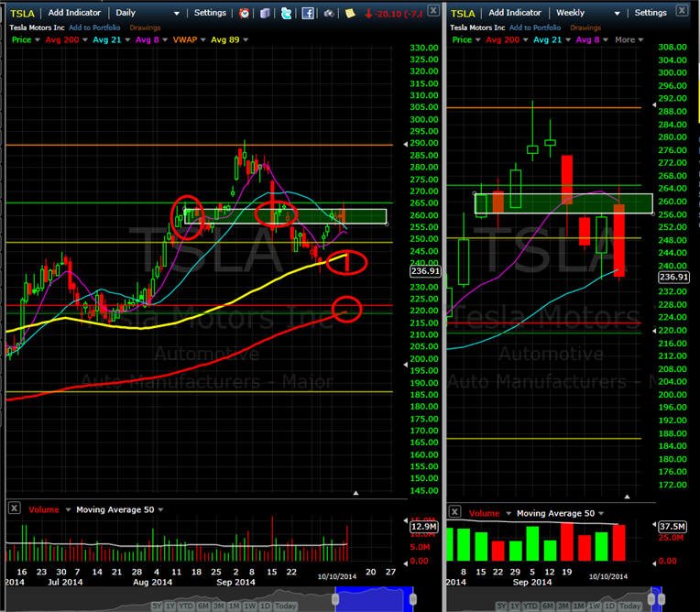Click the binoculars watch icon
The width and height of the screenshot is (700, 612).
(329, 14)
